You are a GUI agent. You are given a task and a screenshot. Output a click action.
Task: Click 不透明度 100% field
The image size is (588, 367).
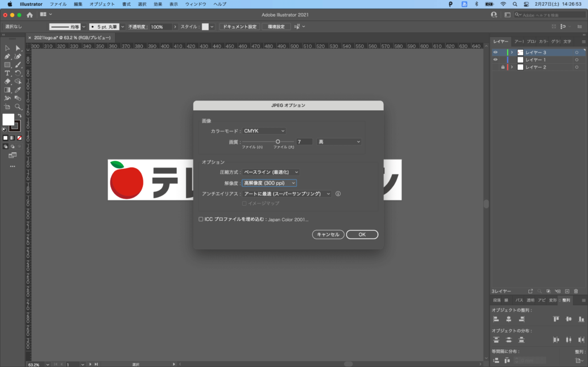tap(162, 27)
